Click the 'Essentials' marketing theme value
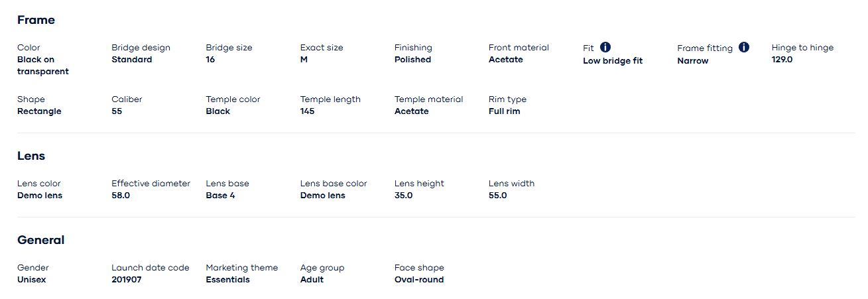The height and width of the screenshot is (299, 868). pos(227,280)
